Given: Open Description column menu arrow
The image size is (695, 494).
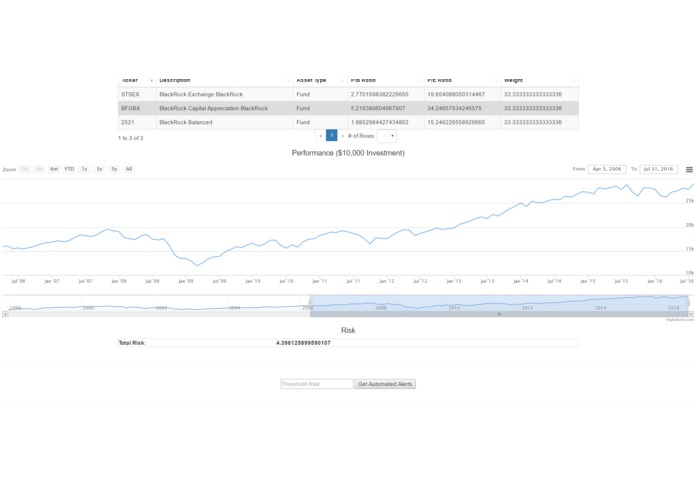Looking at the screenshot, I should (x=289, y=81).
